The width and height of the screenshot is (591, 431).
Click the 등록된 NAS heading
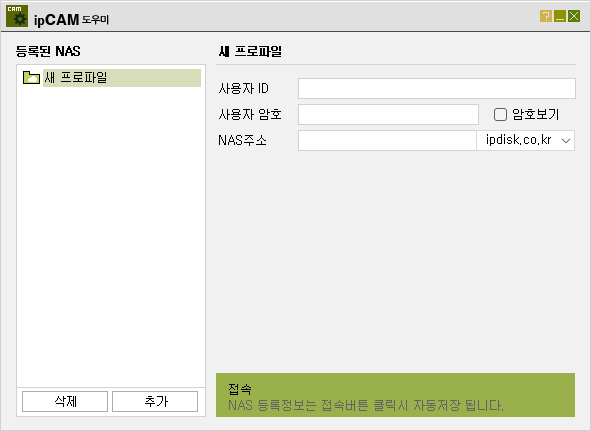pyautogui.click(x=48, y=51)
